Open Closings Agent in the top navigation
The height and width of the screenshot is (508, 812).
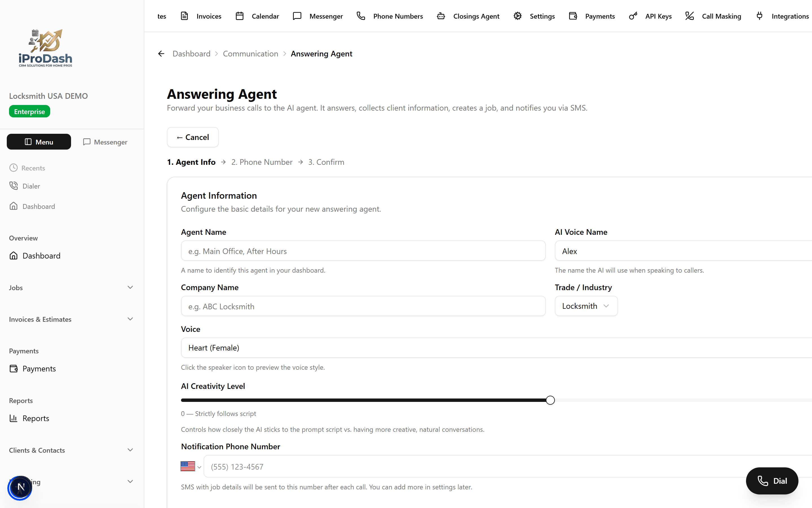pyautogui.click(x=468, y=16)
